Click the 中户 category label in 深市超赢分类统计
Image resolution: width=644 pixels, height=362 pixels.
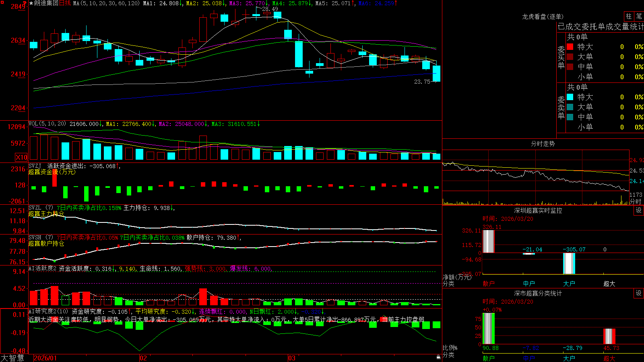[x=529, y=358]
